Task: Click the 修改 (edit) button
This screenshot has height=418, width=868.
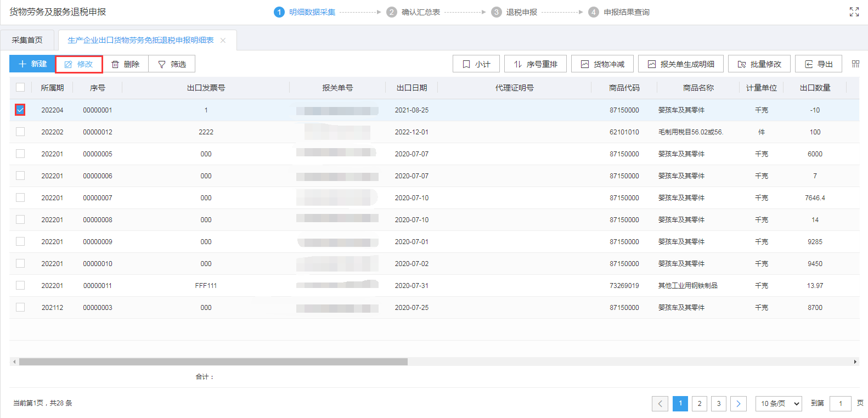Action: (x=79, y=64)
